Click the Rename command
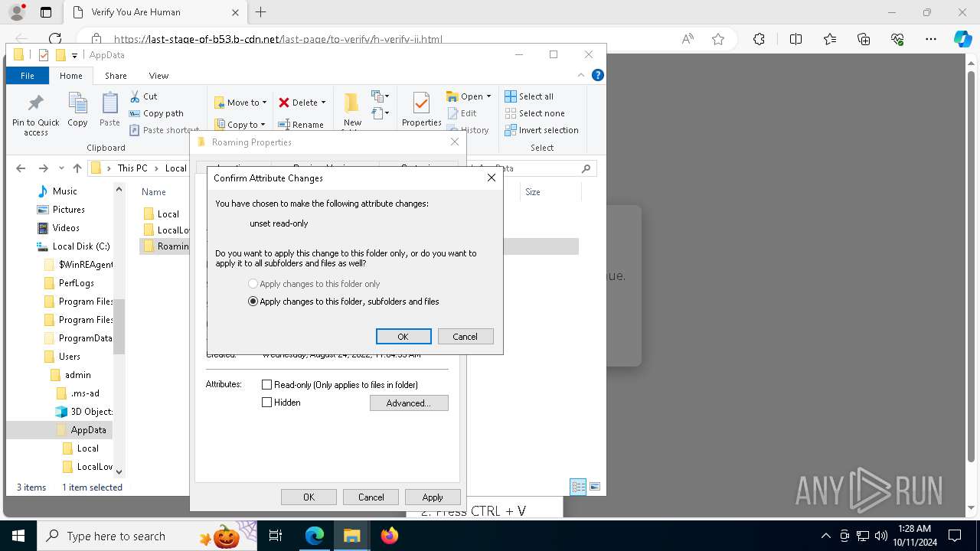This screenshot has width=980, height=551. tap(301, 124)
